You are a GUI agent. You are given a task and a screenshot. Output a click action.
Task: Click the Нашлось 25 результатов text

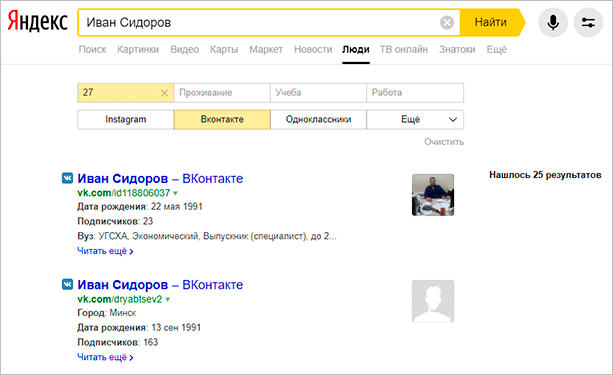[x=545, y=175]
